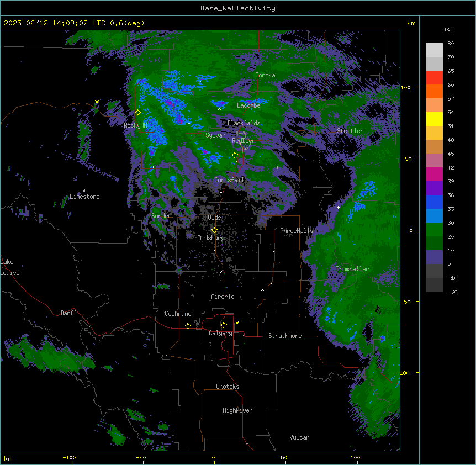Click the Stettler city label

point(350,131)
